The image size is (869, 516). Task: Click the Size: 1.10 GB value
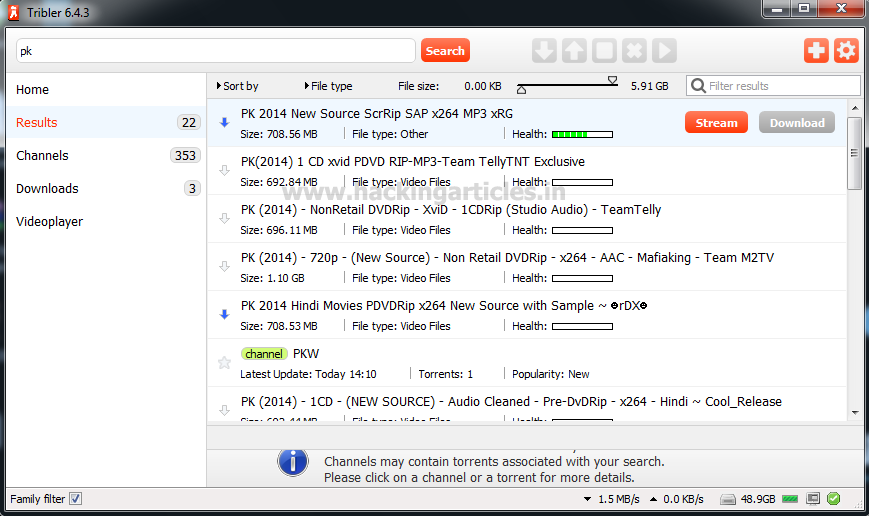click(x=272, y=278)
